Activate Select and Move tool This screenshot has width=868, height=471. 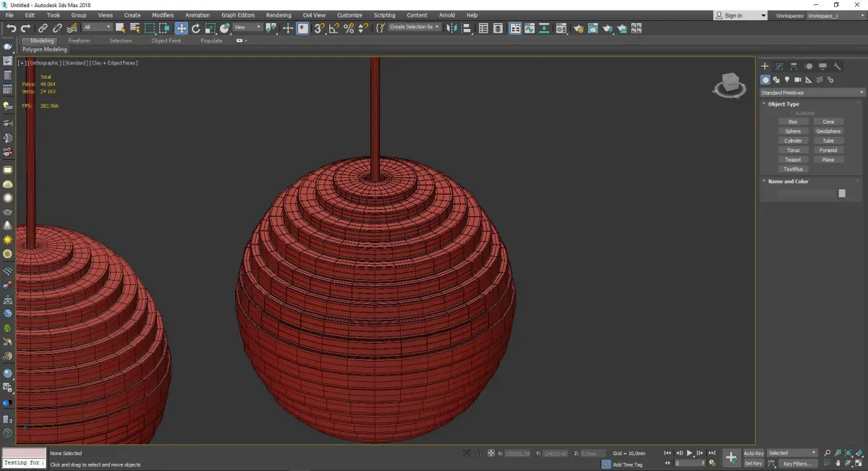click(x=181, y=28)
